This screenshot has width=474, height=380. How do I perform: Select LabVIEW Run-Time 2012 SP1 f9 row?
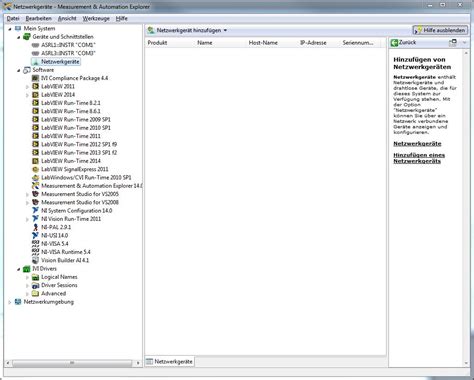(x=79, y=144)
